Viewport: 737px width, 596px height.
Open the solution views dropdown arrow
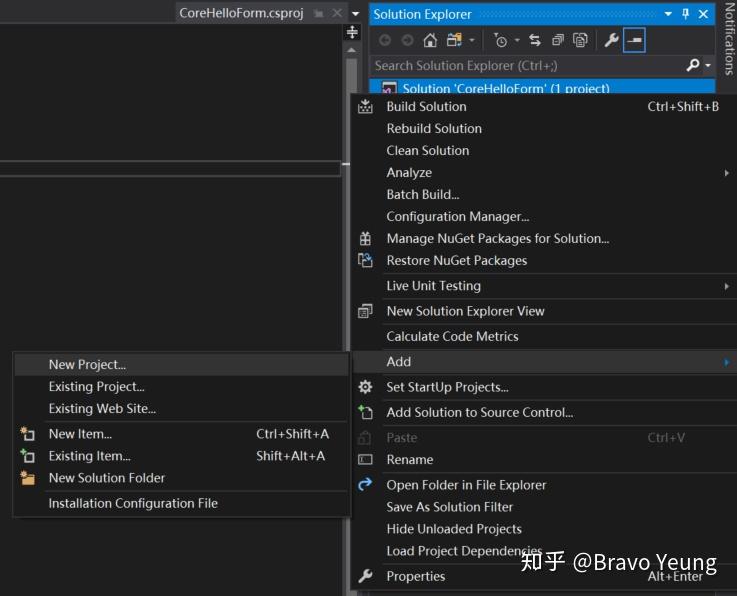(471, 40)
